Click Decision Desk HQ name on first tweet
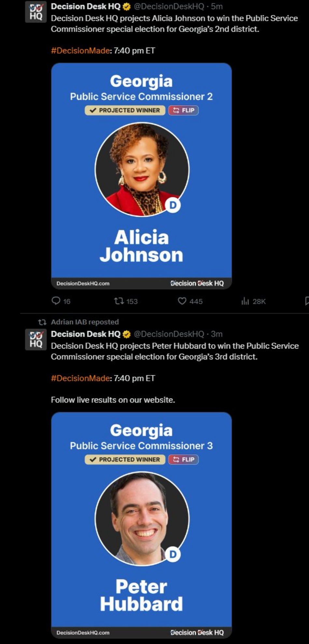 [86, 6]
